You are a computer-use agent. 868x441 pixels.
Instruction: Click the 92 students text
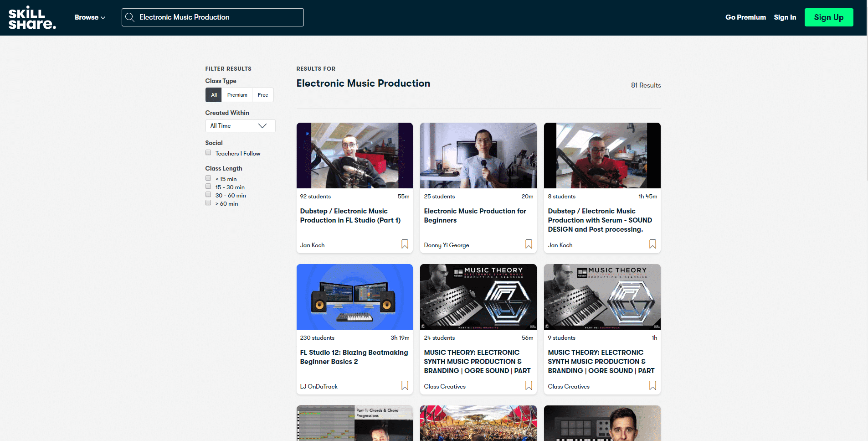tap(315, 197)
